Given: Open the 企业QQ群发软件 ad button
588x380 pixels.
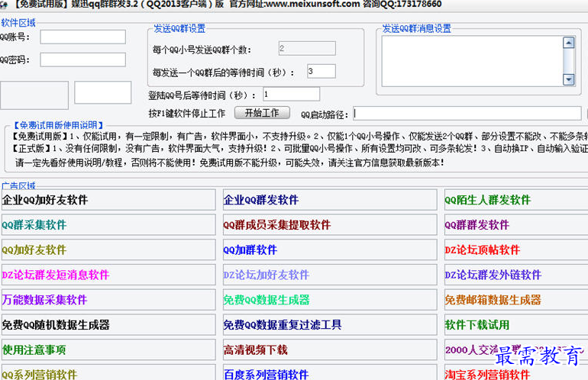Looking at the screenshot, I should [x=330, y=200].
